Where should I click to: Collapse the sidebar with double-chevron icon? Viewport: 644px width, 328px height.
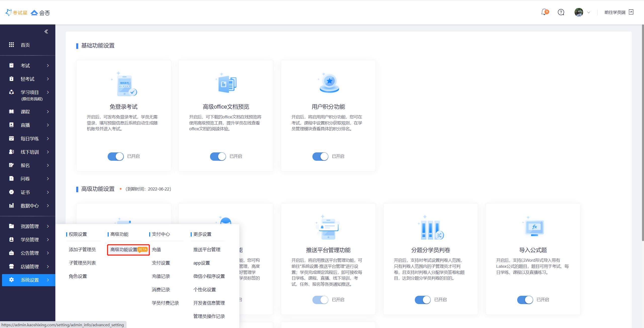pyautogui.click(x=46, y=31)
